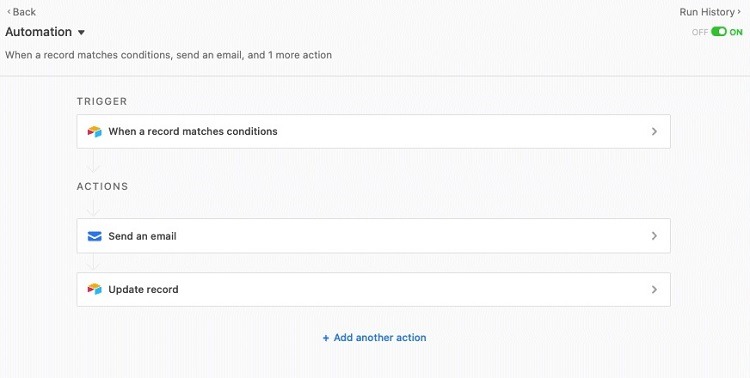The width and height of the screenshot is (750, 378).
Task: Open the Run History link
Action: 707,12
